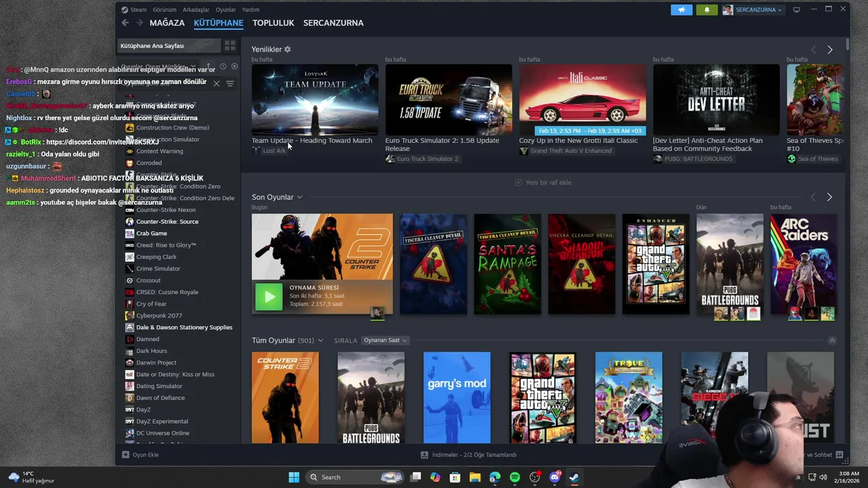Open Shadow Warrior Viscera Cleanup cover
The width and height of the screenshot is (868, 488).
click(x=582, y=264)
